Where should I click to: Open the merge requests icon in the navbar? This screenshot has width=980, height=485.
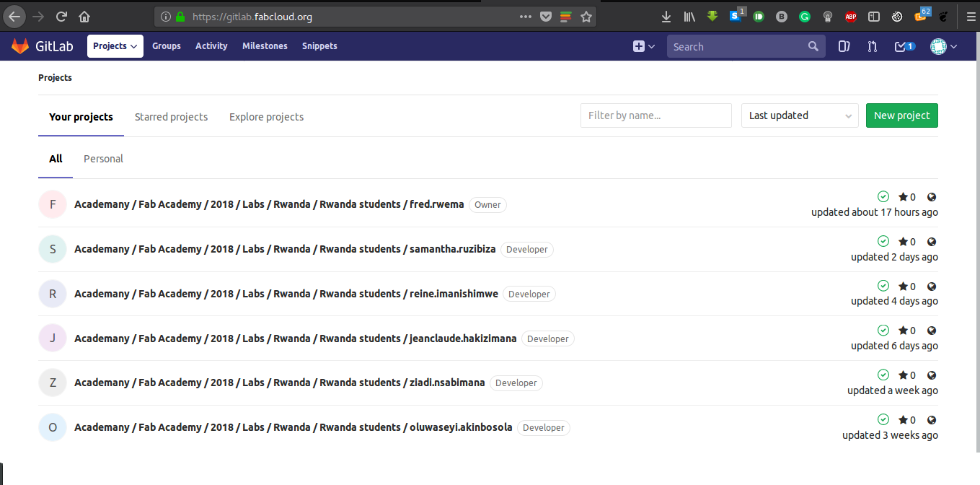coord(872,45)
